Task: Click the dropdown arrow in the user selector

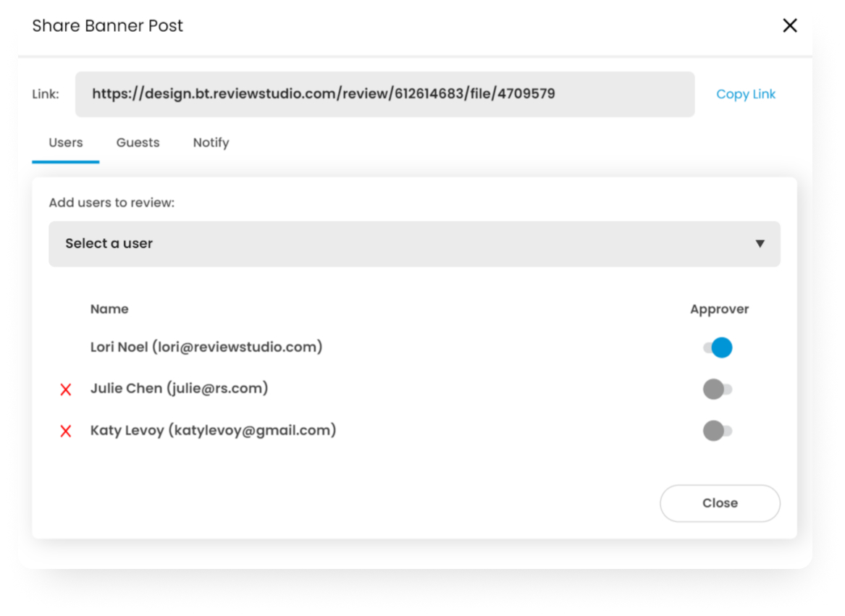Action: click(760, 244)
